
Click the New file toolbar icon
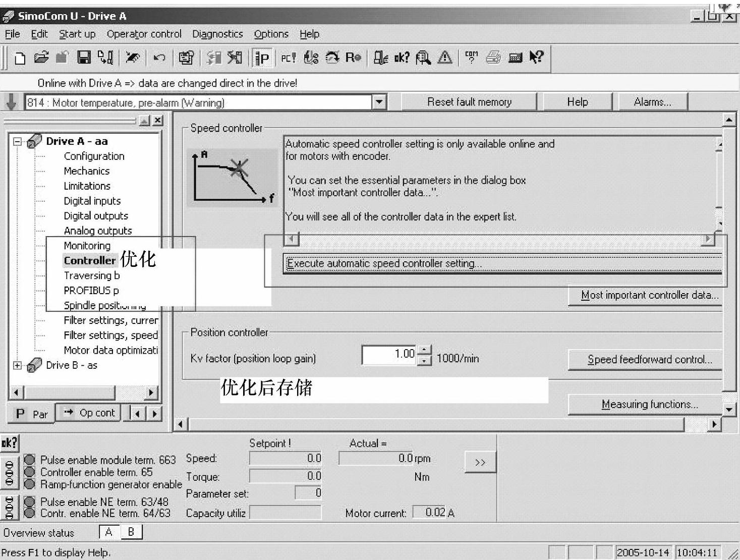point(20,58)
